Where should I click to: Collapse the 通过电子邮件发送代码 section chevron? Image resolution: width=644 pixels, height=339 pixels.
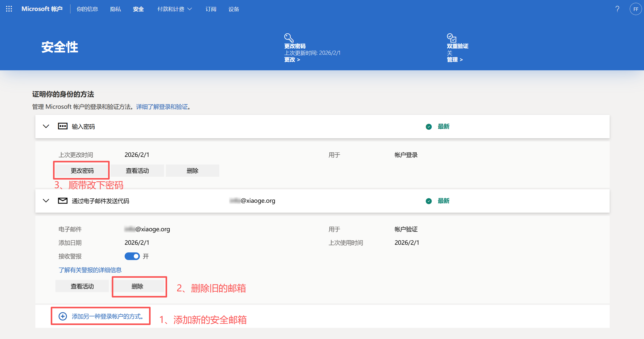46,201
